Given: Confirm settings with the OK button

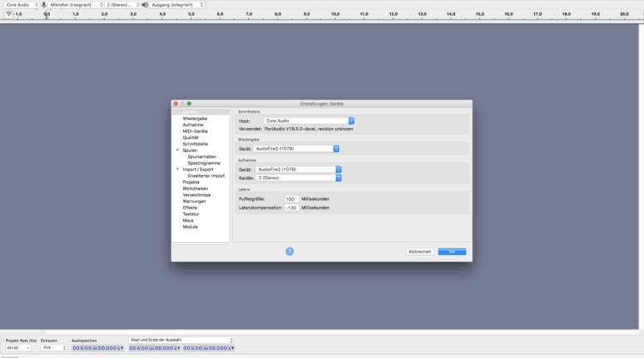Looking at the screenshot, I should point(452,252).
